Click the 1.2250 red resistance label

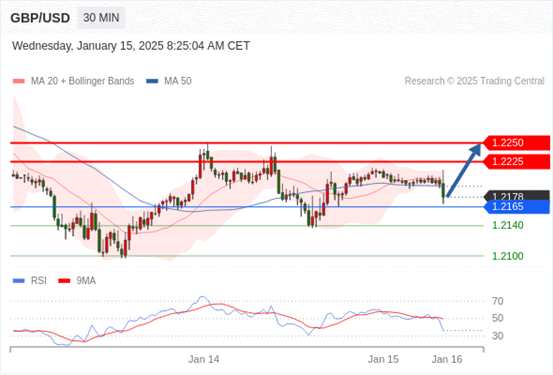(517, 143)
